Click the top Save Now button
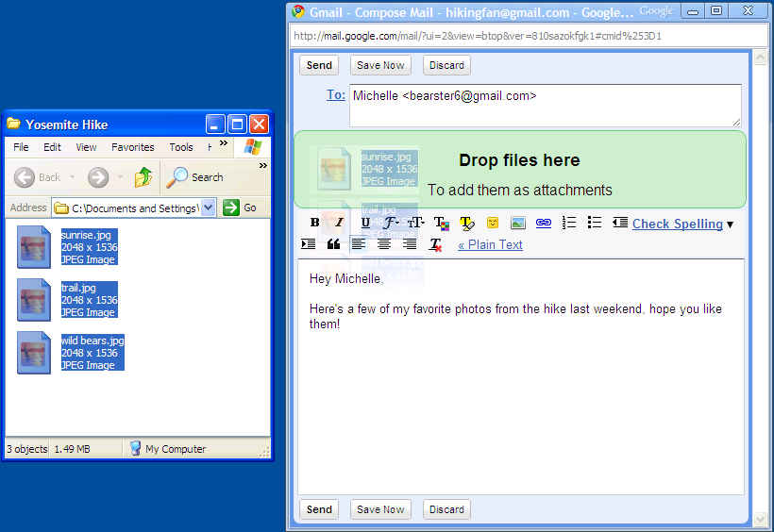 pos(380,65)
